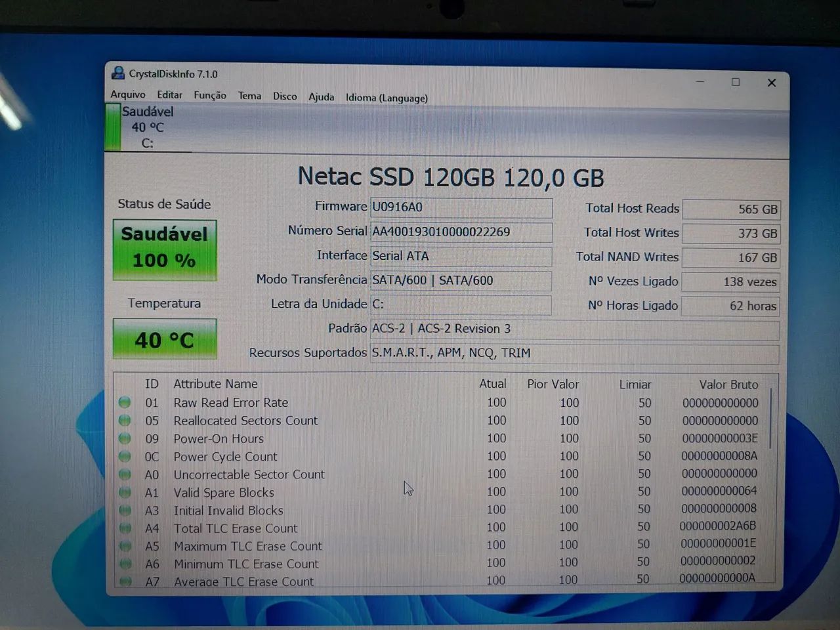Click the Saudável 100 % health status button
The image size is (840, 630).
[x=165, y=250]
